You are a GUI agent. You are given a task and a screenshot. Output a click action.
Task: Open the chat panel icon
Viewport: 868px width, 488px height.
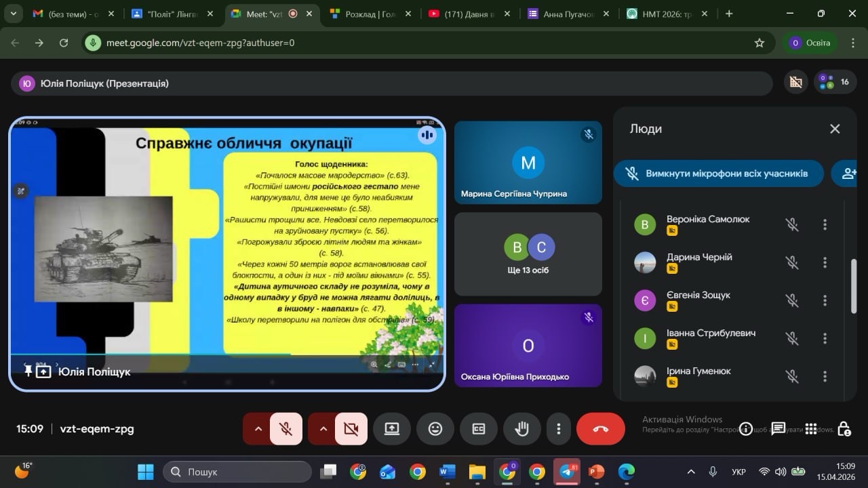pos(778,428)
